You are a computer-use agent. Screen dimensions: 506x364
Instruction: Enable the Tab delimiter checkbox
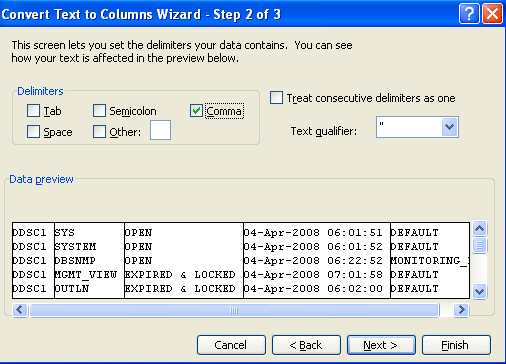pos(33,111)
